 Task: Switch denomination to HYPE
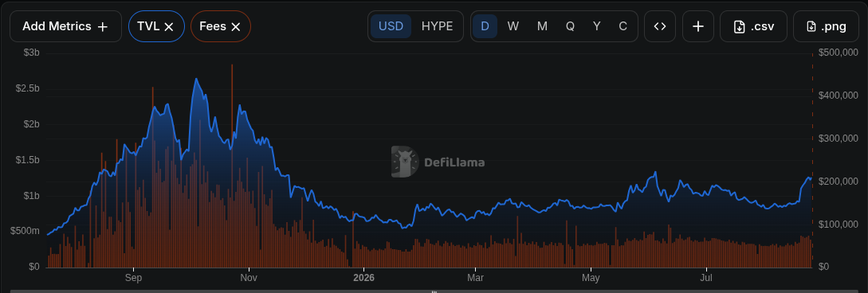pyautogui.click(x=438, y=26)
